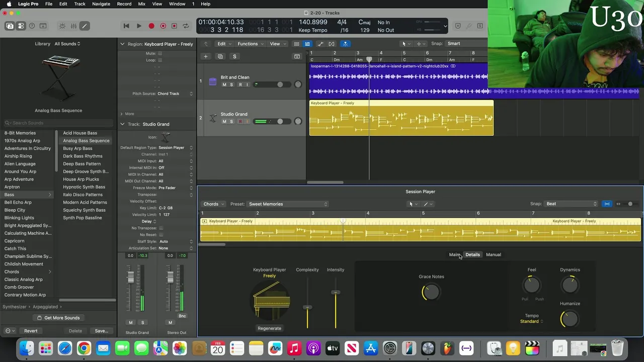644x362 pixels.
Task: Duplicate track using the duplicate icon
Action: point(220,56)
